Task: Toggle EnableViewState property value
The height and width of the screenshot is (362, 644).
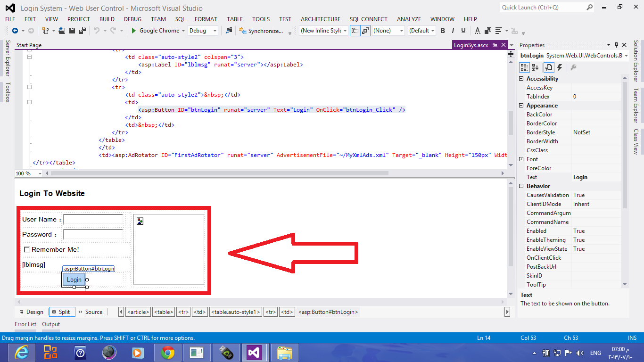Action: 592,248
